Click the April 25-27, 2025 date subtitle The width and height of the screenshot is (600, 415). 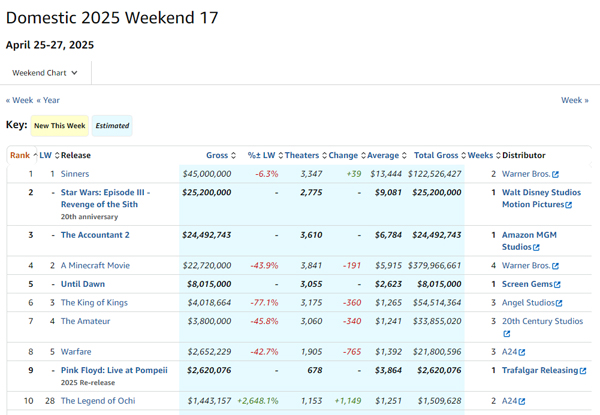coord(50,45)
